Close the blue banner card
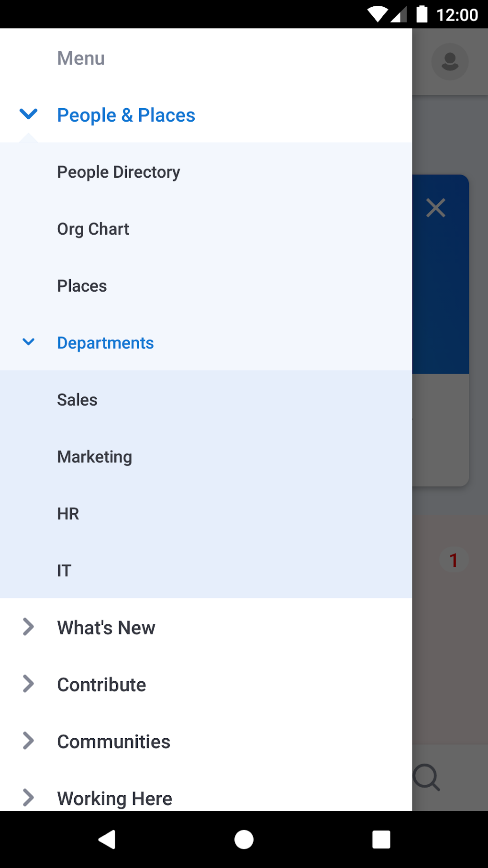The width and height of the screenshot is (488, 868). 435,208
